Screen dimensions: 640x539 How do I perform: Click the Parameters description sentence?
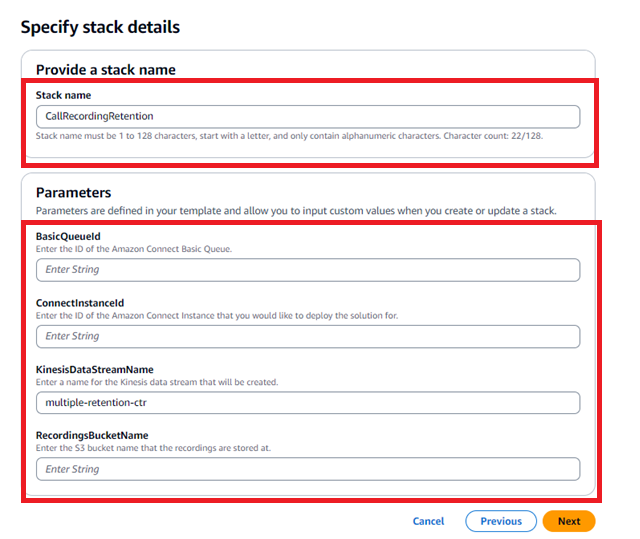point(295,211)
